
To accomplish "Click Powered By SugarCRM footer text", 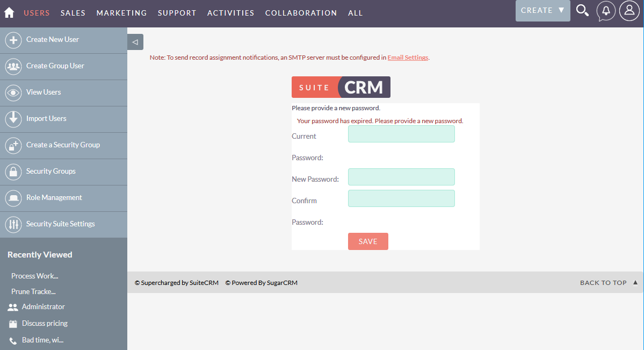I will [x=261, y=283].
